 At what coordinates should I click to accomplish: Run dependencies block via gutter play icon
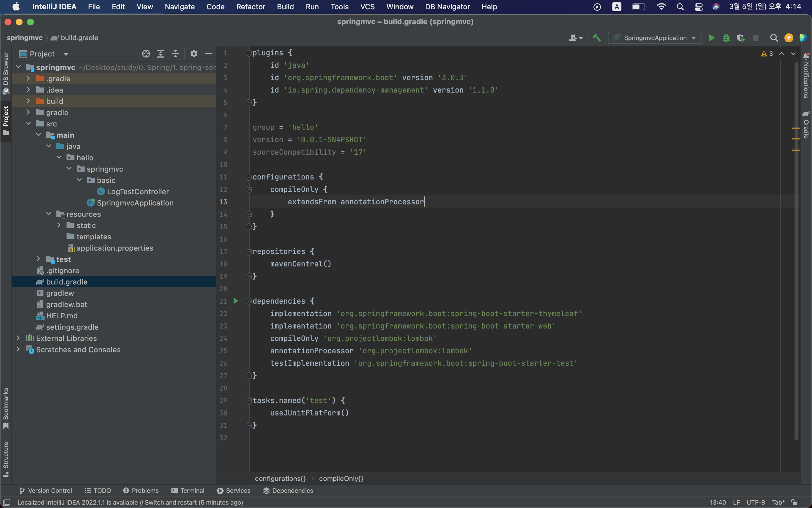tap(236, 301)
